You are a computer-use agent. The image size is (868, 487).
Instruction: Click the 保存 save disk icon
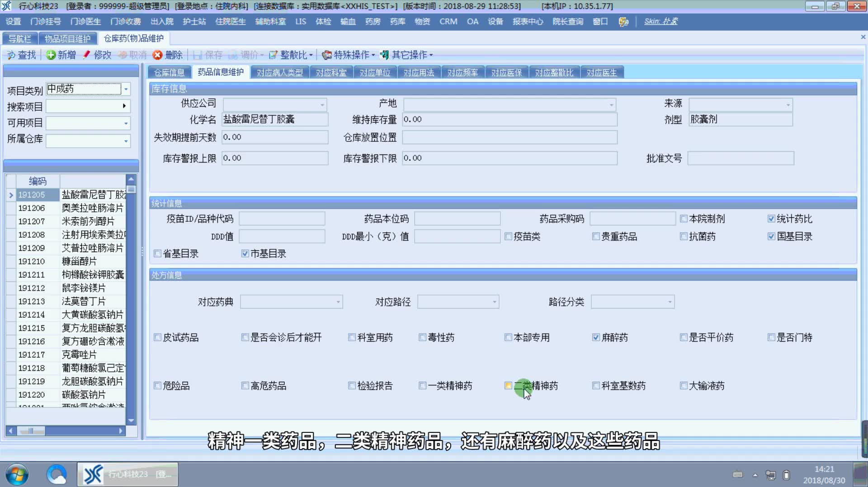198,55
